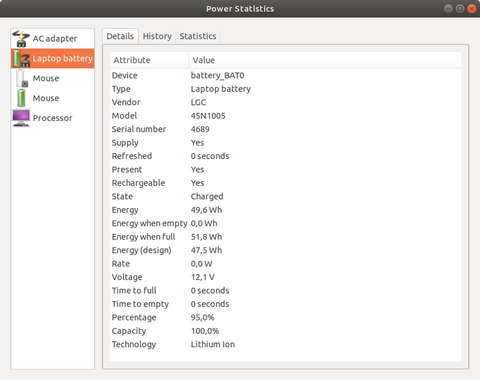Open the AC adapter device entry
The height and width of the screenshot is (380, 480).
(53, 39)
